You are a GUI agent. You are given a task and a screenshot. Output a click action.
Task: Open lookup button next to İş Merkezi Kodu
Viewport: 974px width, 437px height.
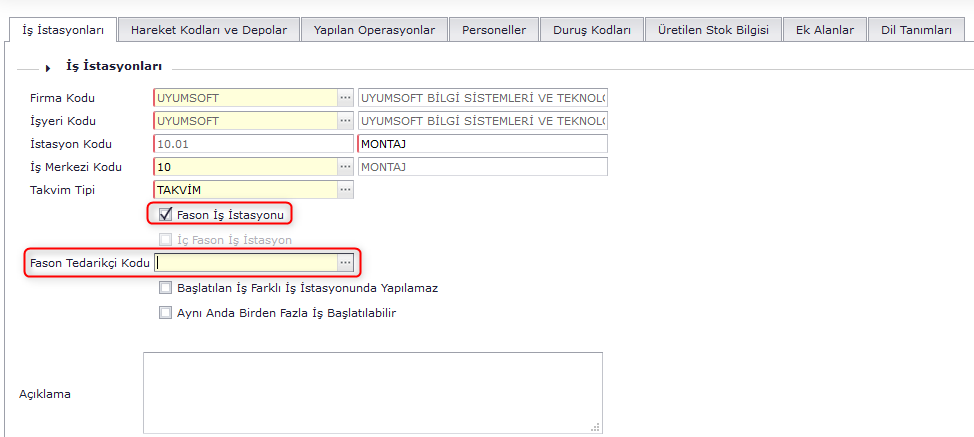click(x=346, y=166)
